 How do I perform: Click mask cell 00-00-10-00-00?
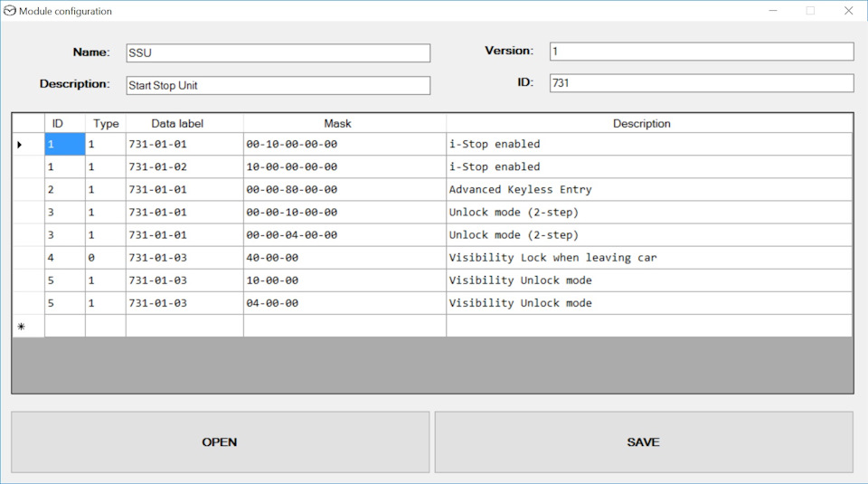click(x=344, y=212)
